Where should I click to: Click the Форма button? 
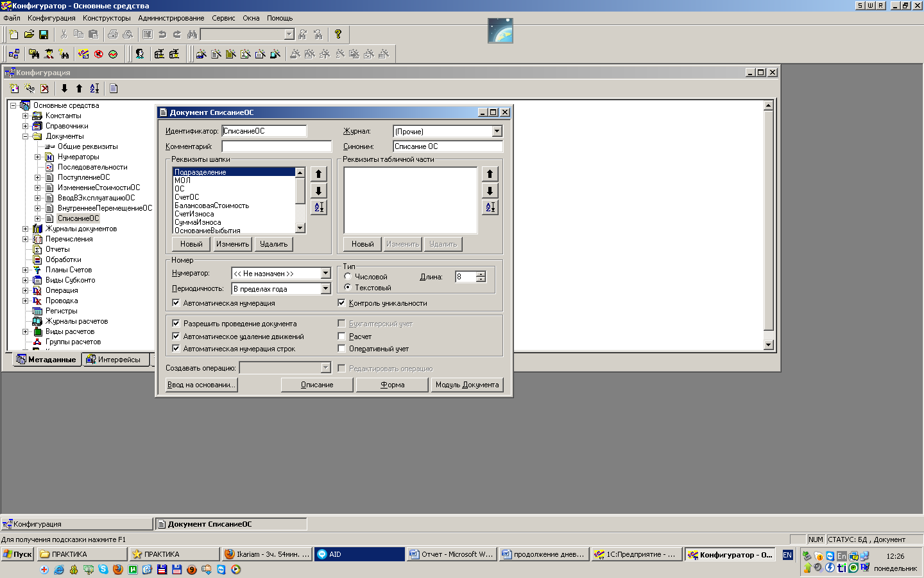point(392,385)
